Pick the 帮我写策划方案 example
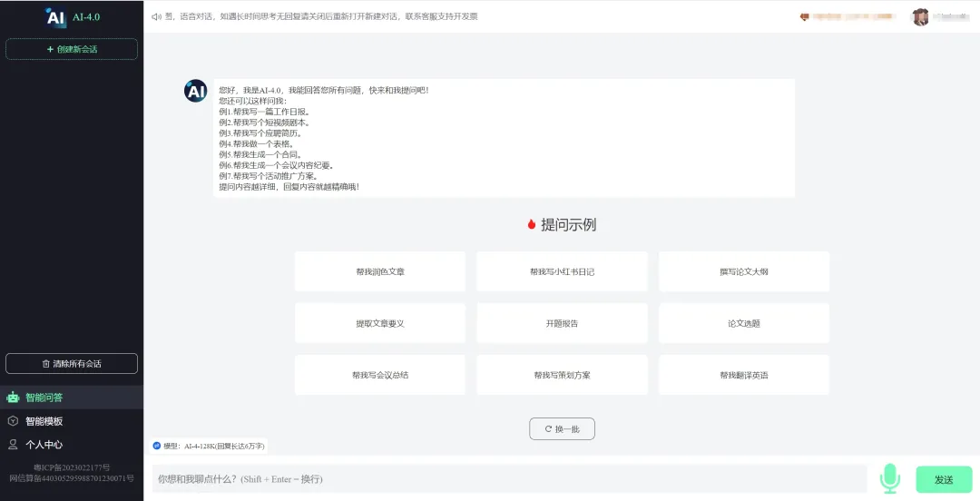 coord(562,375)
